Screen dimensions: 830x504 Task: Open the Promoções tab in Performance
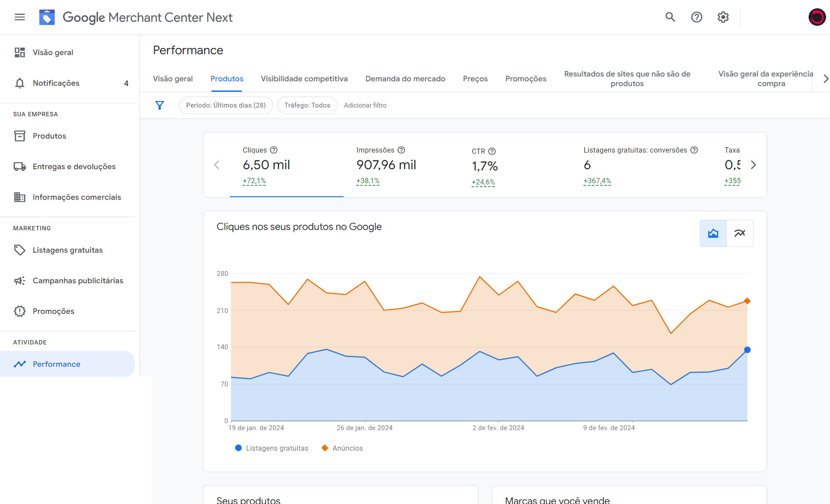(526, 79)
